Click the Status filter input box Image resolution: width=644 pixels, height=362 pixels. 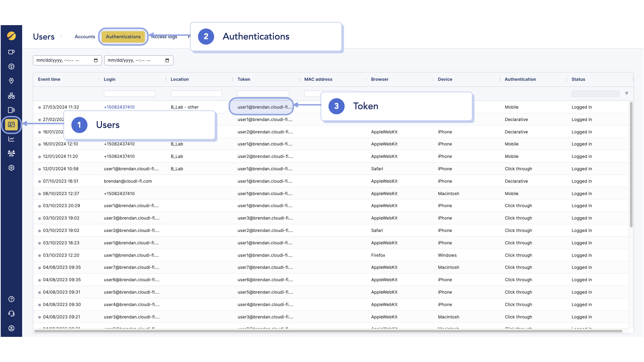595,94
